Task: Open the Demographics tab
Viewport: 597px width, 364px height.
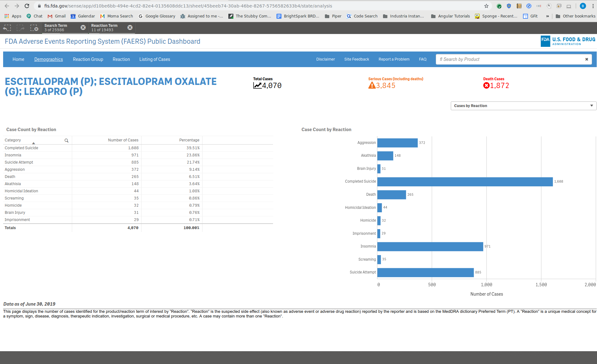Action: point(48,59)
